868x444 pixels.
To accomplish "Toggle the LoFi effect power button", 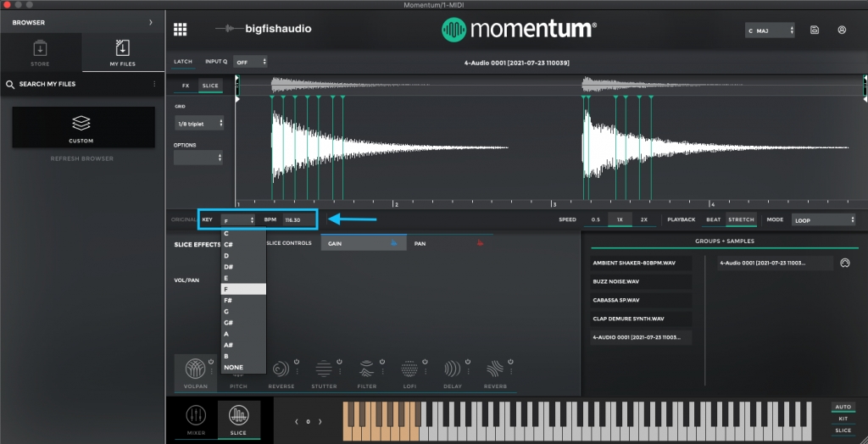I will (425, 362).
